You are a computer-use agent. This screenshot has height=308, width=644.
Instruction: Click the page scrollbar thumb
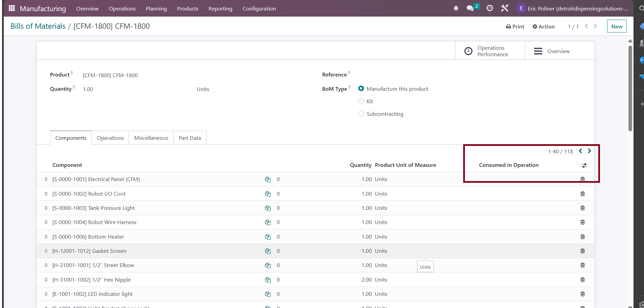tap(630, 88)
